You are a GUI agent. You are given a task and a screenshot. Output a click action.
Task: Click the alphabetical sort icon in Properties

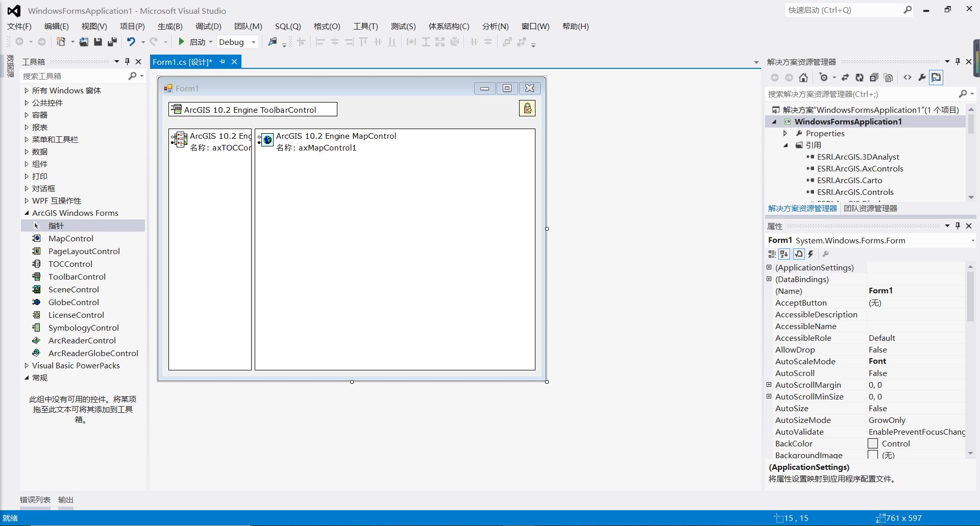click(784, 254)
